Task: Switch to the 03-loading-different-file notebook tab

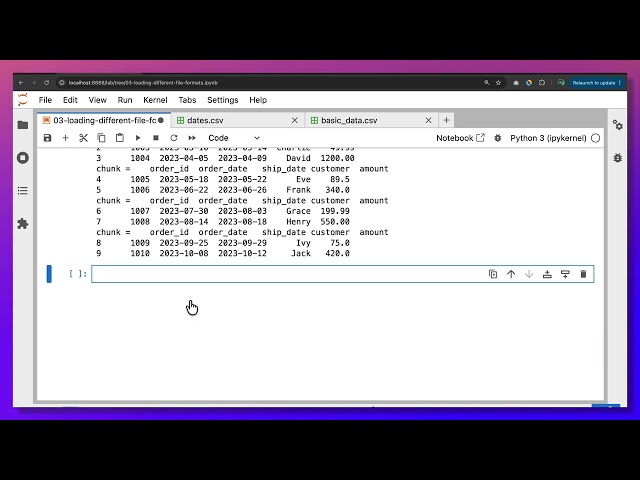Action: coord(104,120)
